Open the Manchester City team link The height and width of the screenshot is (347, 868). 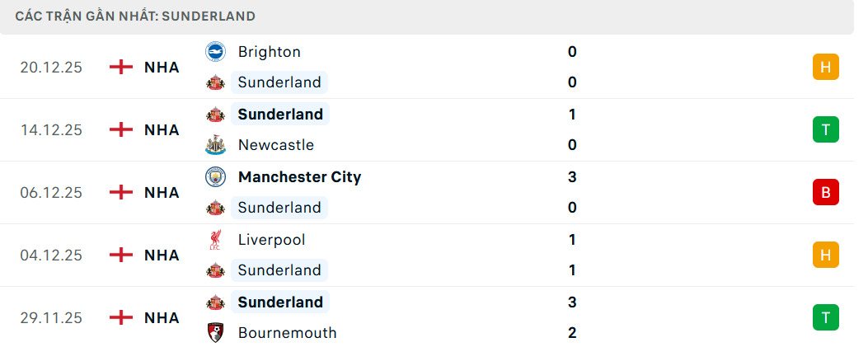click(299, 177)
